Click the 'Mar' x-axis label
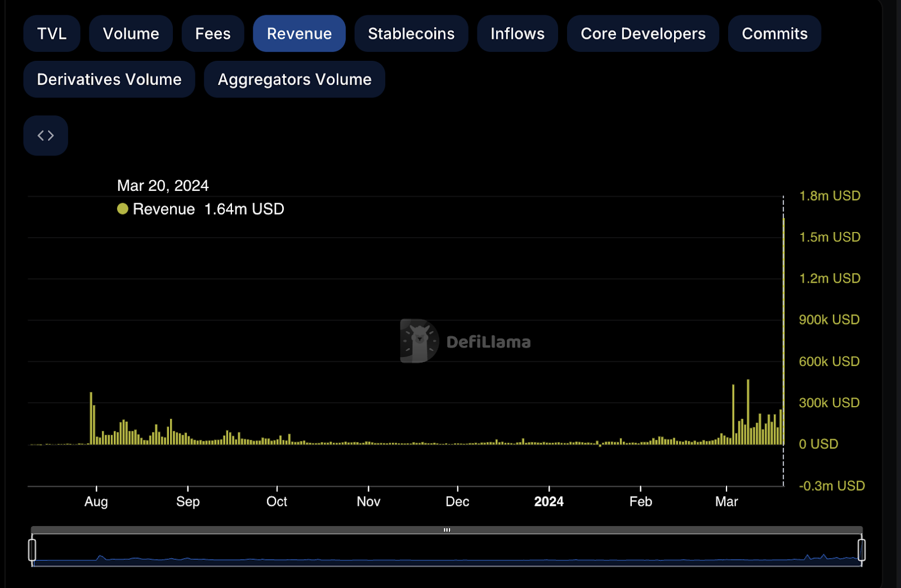 726,501
